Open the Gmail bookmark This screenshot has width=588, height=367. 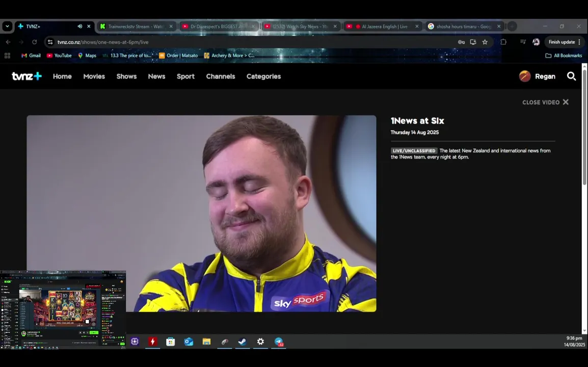31,56
